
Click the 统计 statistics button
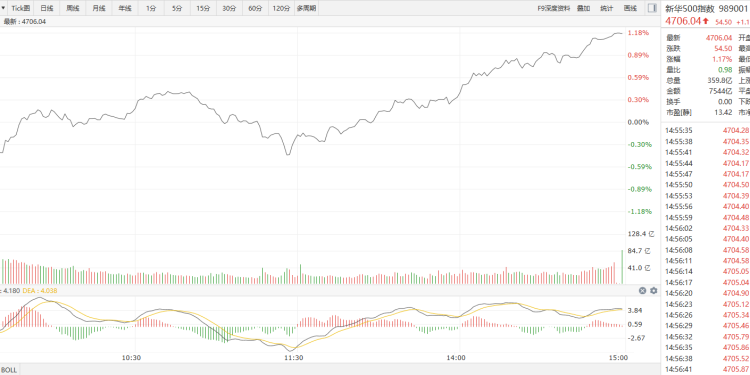click(x=607, y=8)
